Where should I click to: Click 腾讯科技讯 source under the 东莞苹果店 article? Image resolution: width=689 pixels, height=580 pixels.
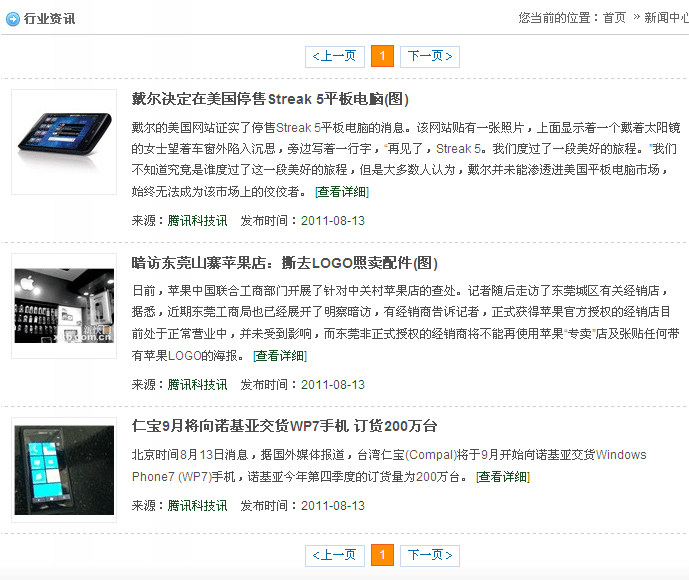pyautogui.click(x=197, y=384)
